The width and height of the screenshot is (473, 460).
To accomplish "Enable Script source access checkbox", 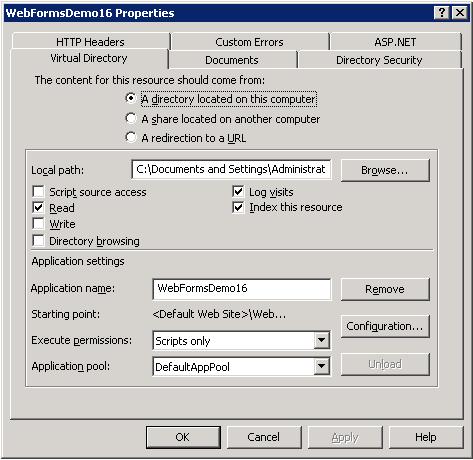I will coord(38,192).
